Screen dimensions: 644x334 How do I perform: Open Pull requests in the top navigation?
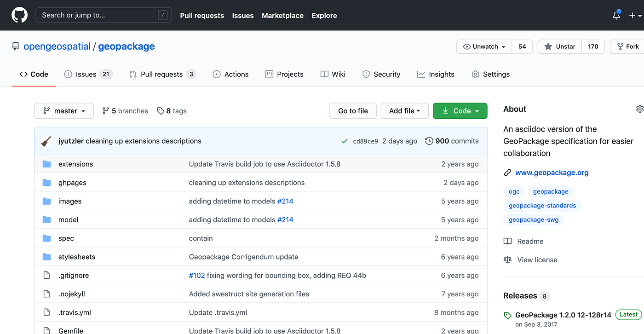[202, 15]
